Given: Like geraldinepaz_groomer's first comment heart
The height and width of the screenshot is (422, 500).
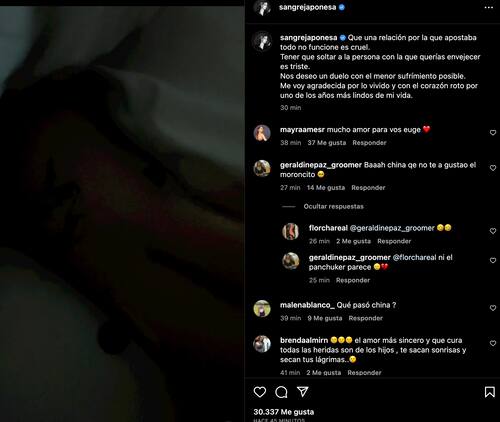Looking at the screenshot, I should tap(493, 168).
